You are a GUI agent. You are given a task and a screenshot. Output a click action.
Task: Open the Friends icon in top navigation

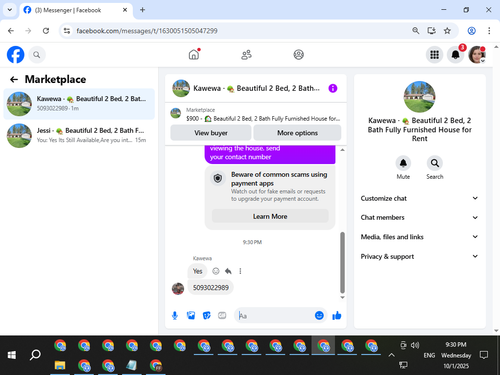[x=246, y=55]
